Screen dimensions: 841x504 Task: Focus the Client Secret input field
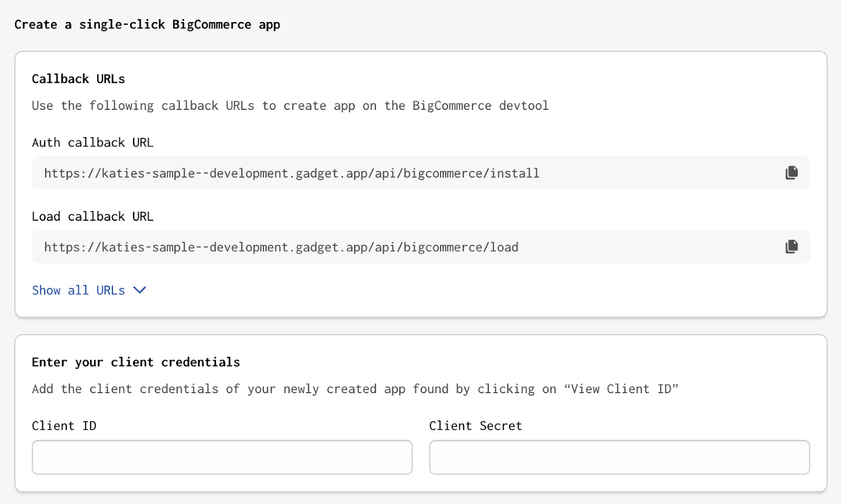pos(620,457)
